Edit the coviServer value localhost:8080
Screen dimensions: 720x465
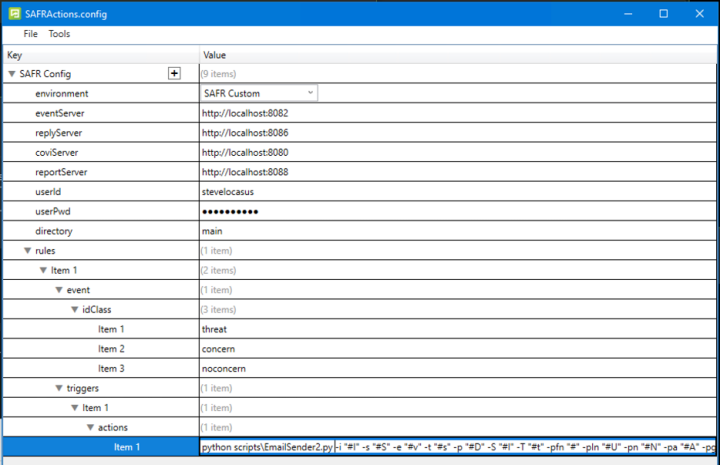tap(458, 152)
